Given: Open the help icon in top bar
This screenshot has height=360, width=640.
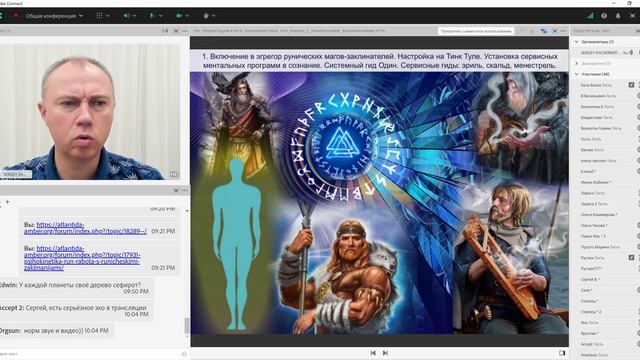Looking at the screenshot, I should pyautogui.click(x=604, y=16).
